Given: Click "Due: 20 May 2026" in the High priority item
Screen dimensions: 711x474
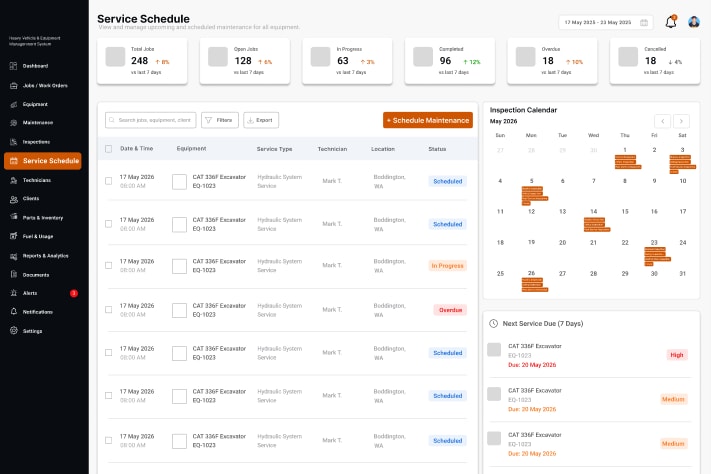Looking at the screenshot, I should pos(532,365).
